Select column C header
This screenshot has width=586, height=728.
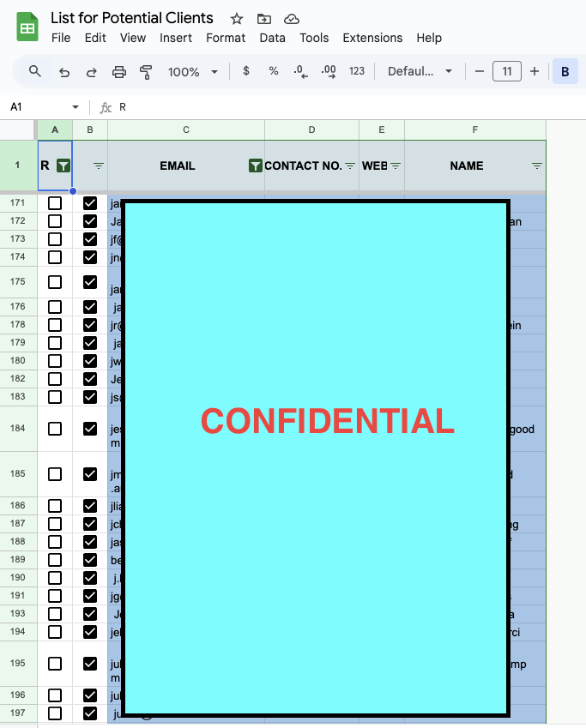186,130
